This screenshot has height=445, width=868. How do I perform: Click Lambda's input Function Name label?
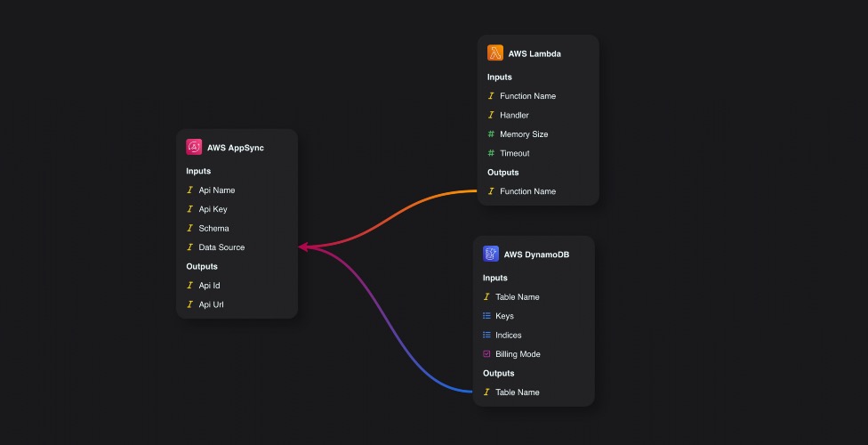pyautogui.click(x=527, y=96)
